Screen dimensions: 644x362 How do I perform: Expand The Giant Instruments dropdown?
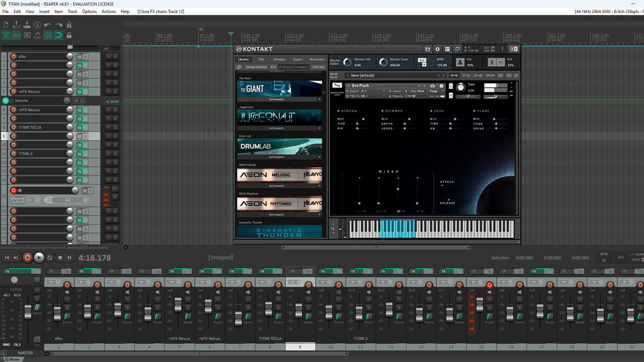coord(319,99)
